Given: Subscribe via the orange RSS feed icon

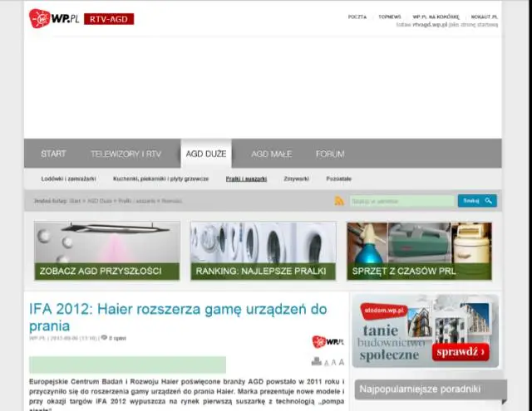Looking at the screenshot, I should point(339,201).
